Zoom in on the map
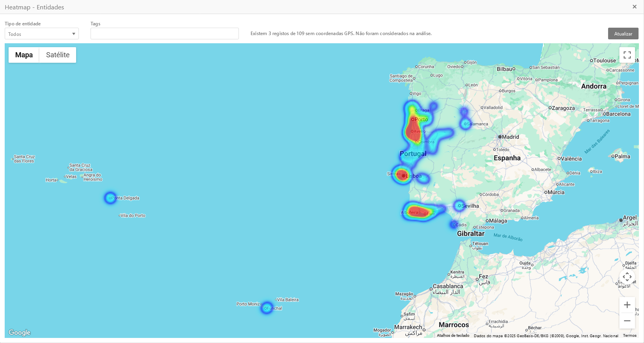Screen dimensions: 644x343 627,305
